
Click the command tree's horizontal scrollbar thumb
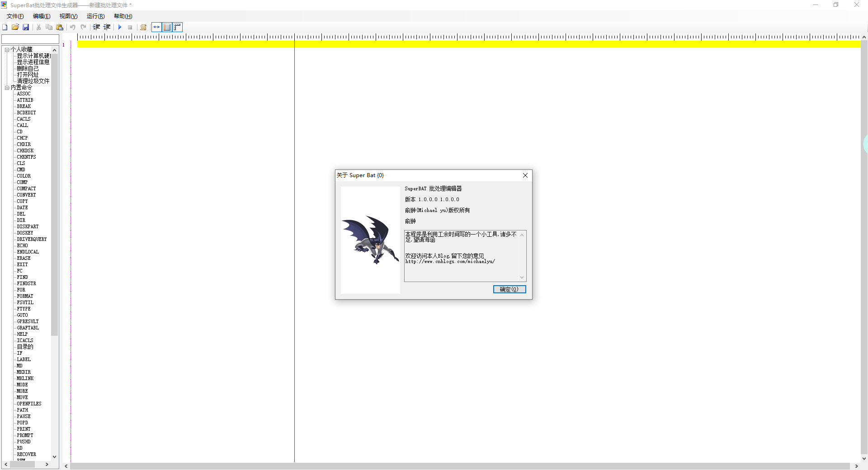(x=23, y=465)
